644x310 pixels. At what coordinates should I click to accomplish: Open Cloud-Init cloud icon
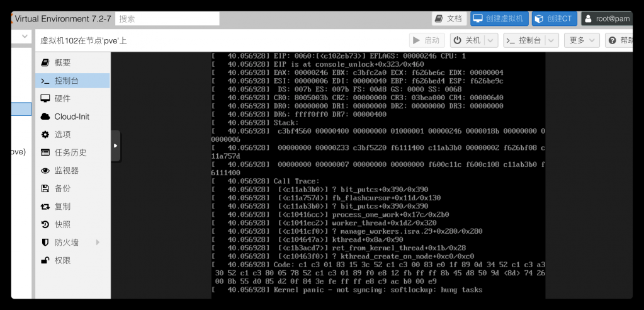[45, 117]
